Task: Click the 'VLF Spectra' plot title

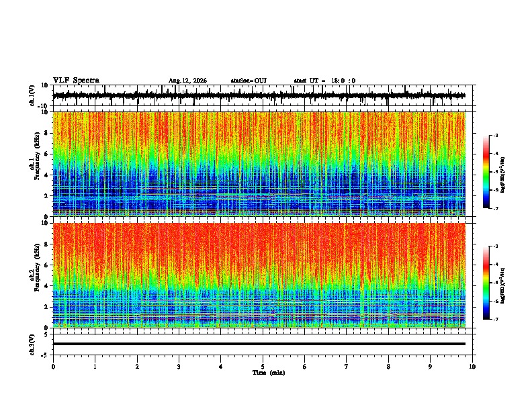Action: coord(76,81)
